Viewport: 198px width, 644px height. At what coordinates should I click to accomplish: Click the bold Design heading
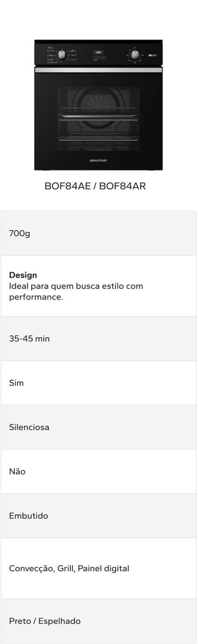coord(23,275)
